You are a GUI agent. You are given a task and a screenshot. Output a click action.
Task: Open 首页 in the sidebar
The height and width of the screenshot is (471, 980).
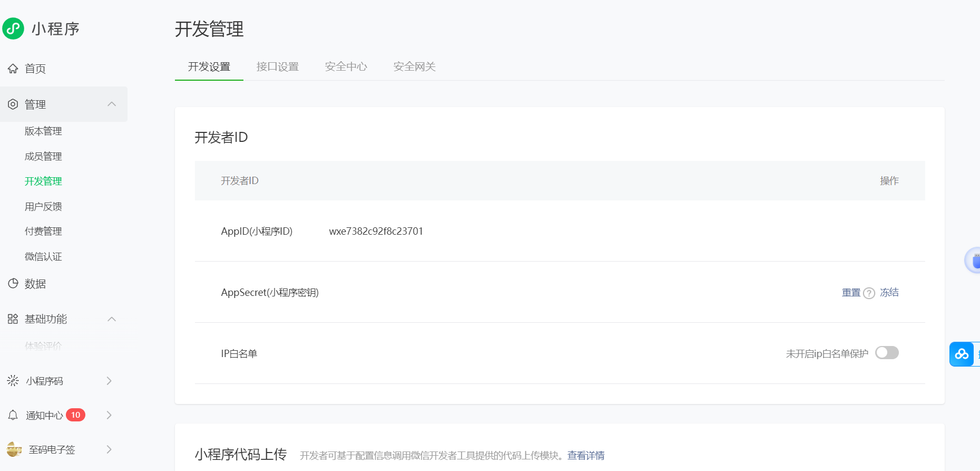click(35, 69)
